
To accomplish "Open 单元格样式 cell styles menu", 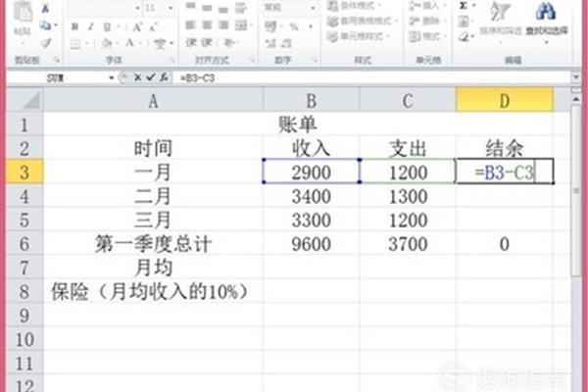I will [358, 36].
